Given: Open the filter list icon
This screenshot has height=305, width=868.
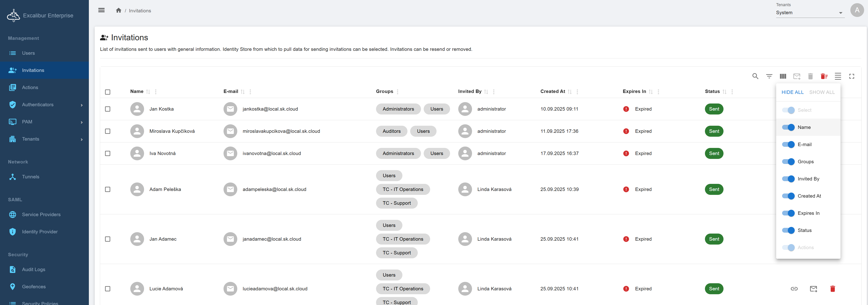Looking at the screenshot, I should click(769, 76).
